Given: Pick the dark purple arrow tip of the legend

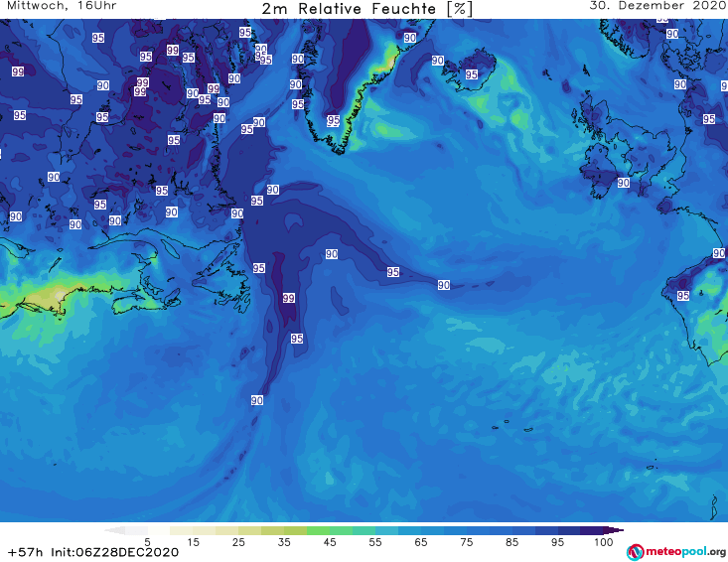Looking at the screenshot, I should pos(616,530).
